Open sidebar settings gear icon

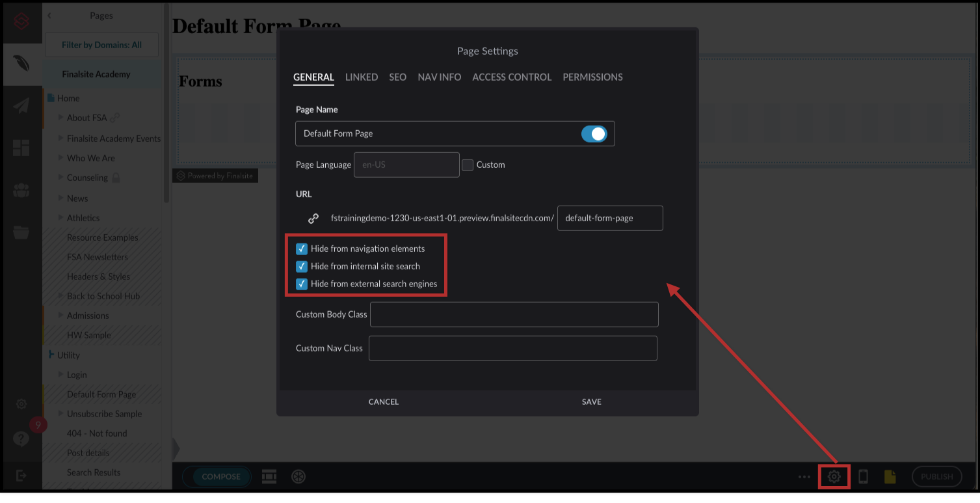point(21,404)
